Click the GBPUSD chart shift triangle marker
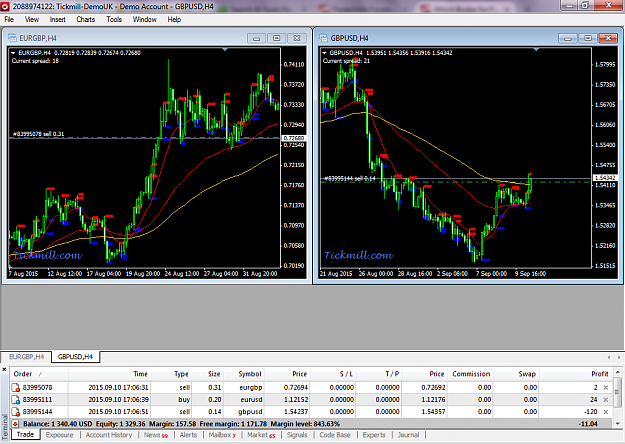 (x=537, y=49)
